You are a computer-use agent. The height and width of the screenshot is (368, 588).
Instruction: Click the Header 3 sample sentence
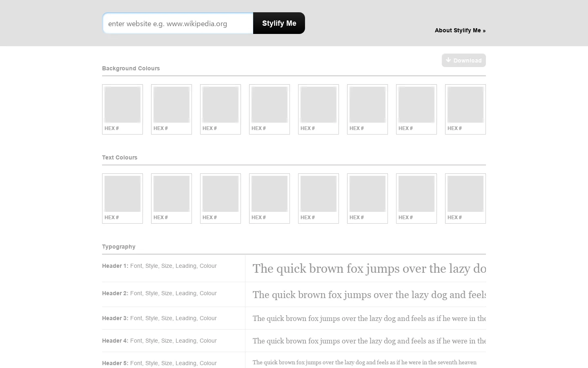[x=369, y=319]
